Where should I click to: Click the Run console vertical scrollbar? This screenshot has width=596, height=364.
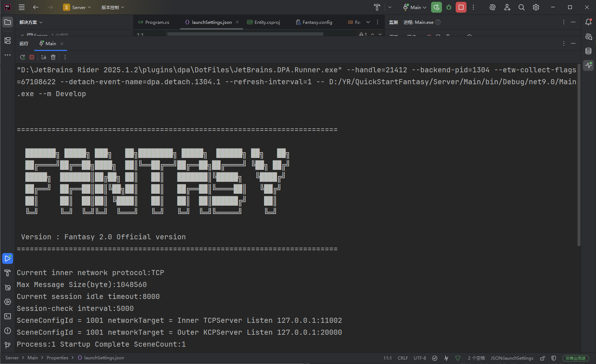[579, 155]
